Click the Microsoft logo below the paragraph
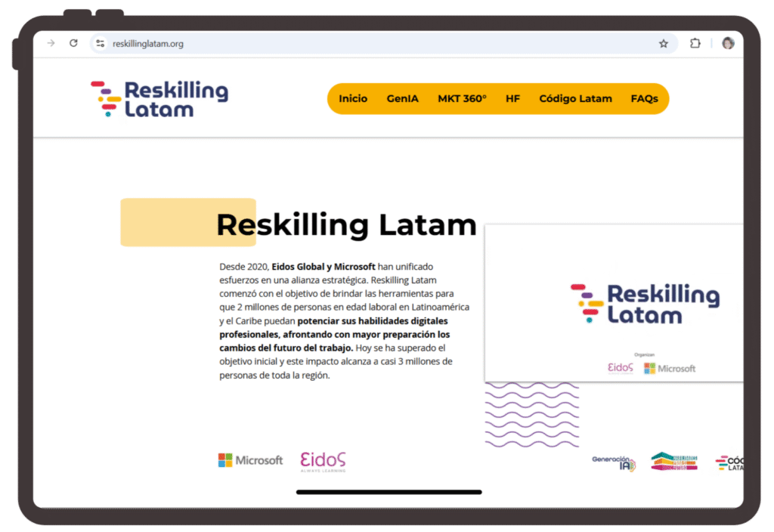 (250, 460)
